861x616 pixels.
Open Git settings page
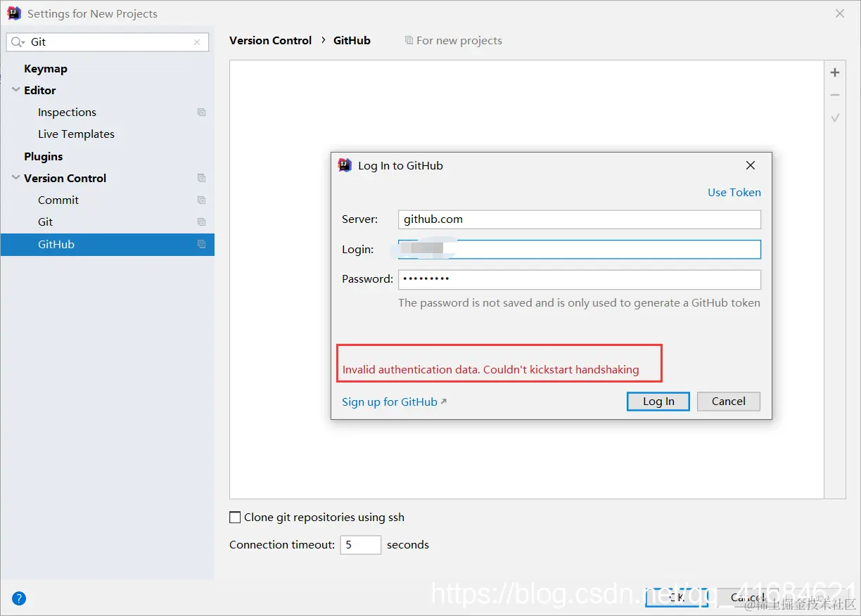click(46, 222)
